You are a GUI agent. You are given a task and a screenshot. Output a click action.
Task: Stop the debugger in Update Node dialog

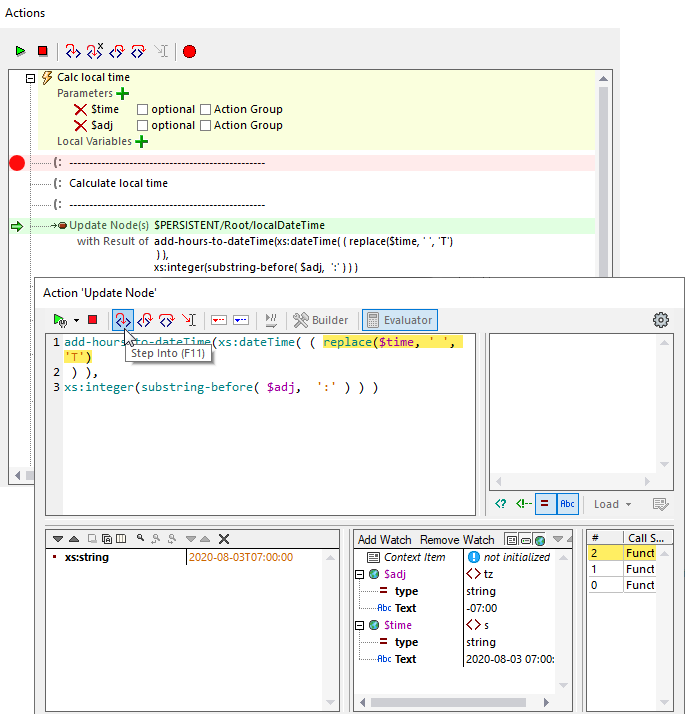pos(92,320)
